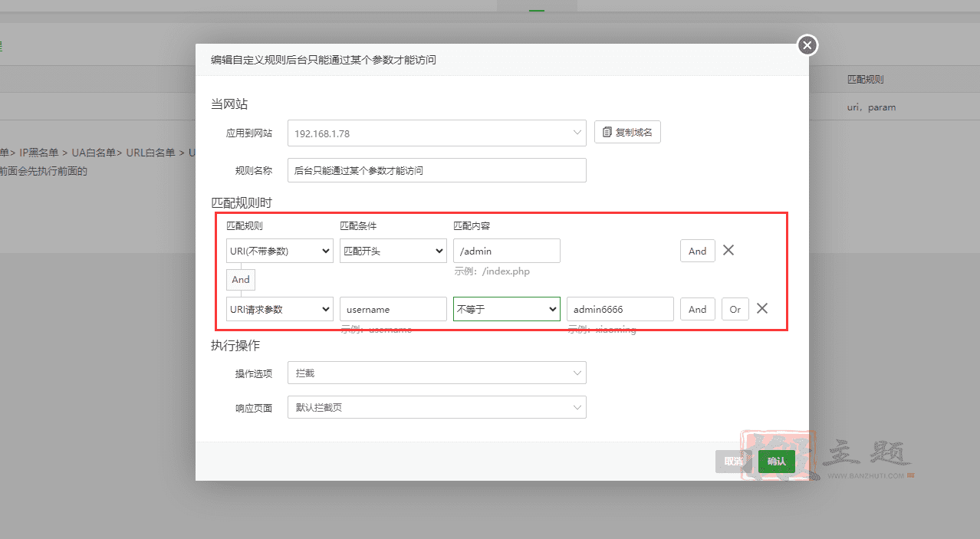This screenshot has height=539, width=980.
Task: Open the 不等于 condition dropdown
Action: tap(507, 309)
